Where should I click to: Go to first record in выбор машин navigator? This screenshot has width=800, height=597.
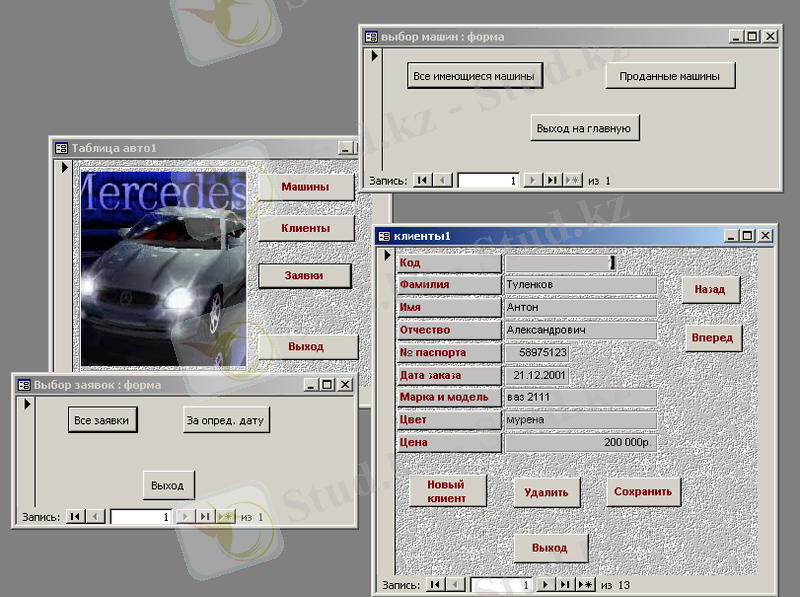pos(422,180)
